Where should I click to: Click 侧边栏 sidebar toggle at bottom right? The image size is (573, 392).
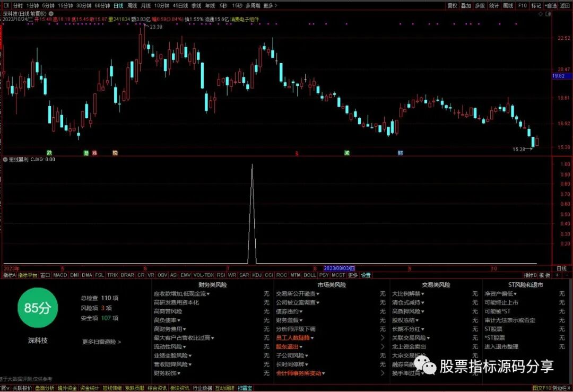point(561,388)
